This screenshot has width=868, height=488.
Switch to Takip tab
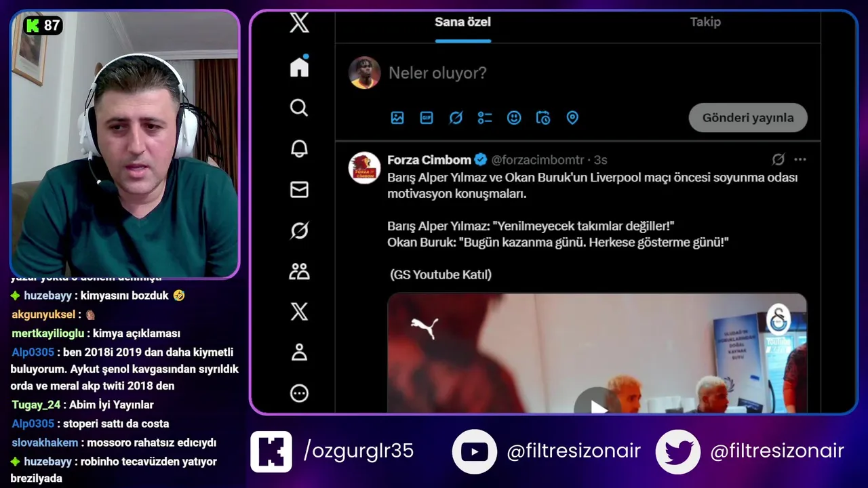(705, 22)
